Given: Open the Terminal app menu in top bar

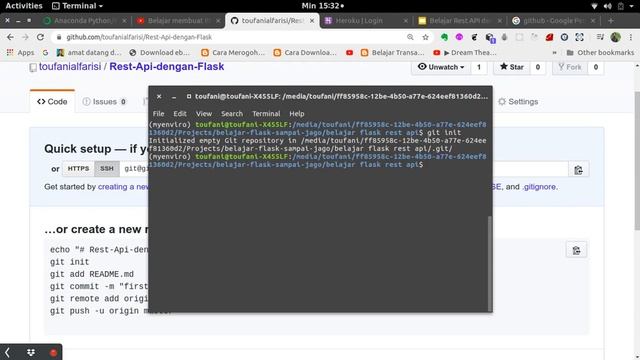Looking at the screenshot, I should tap(78, 6).
